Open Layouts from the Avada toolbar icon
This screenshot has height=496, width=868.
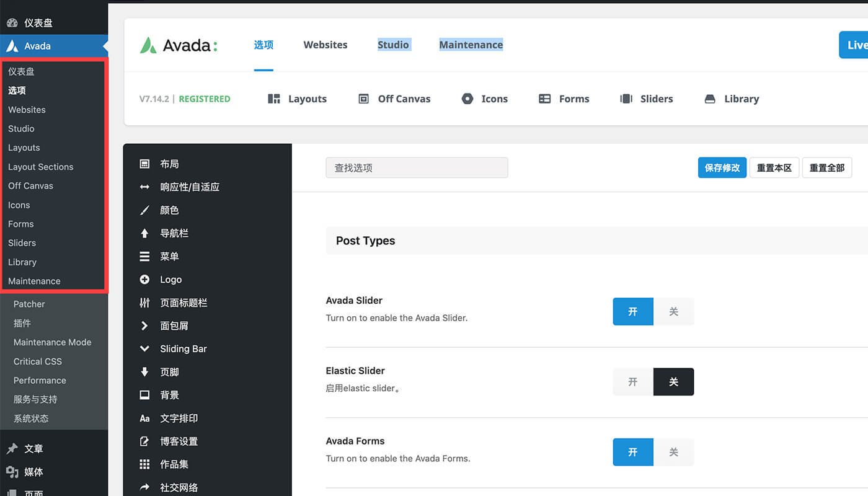click(x=296, y=99)
